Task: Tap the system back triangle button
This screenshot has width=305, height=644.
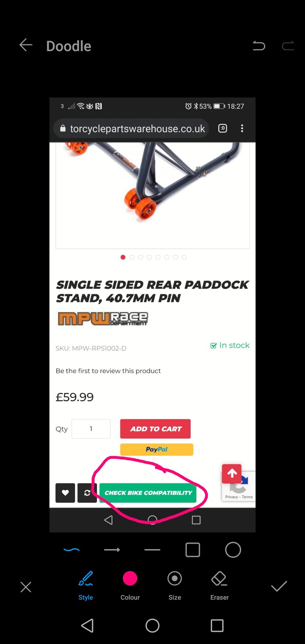Action: [x=88, y=626]
